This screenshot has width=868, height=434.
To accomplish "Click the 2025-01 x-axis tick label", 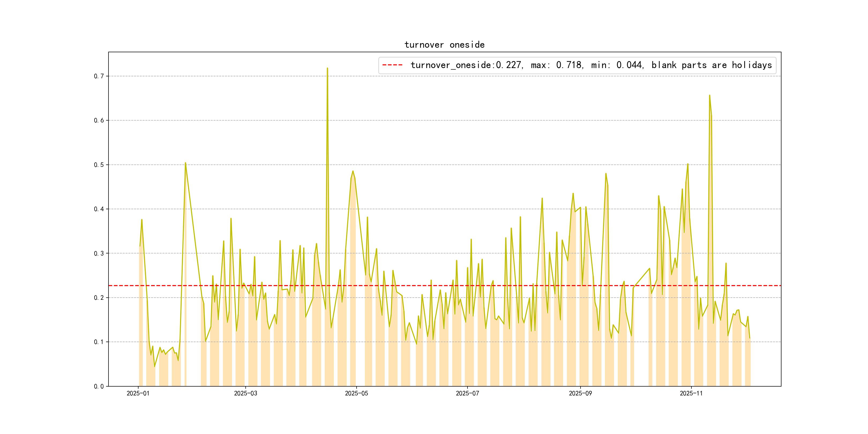I will point(138,393).
